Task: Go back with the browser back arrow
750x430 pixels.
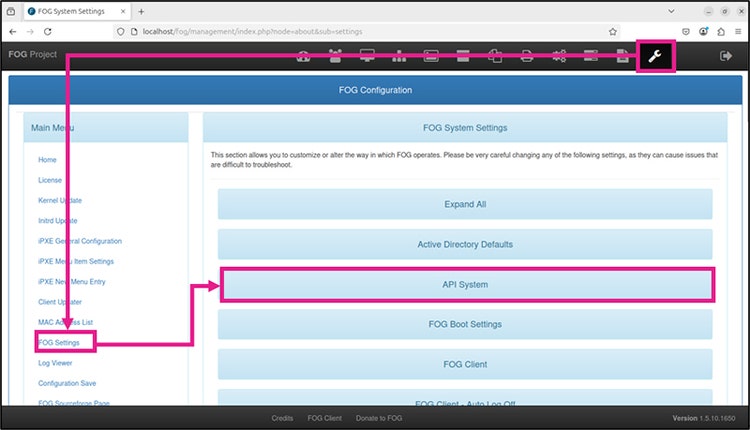Action: [x=13, y=32]
